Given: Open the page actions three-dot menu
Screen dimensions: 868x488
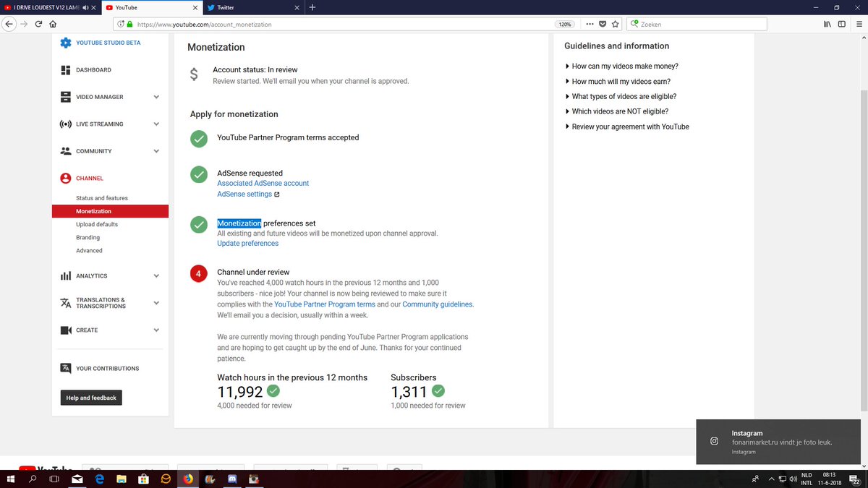Looking at the screenshot, I should point(590,24).
